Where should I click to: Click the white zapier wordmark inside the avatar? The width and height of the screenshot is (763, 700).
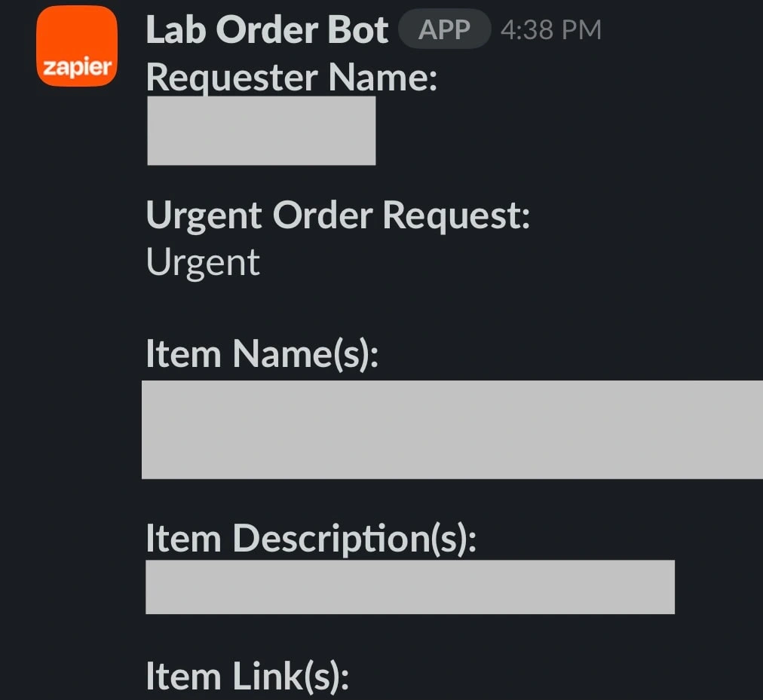[76, 68]
